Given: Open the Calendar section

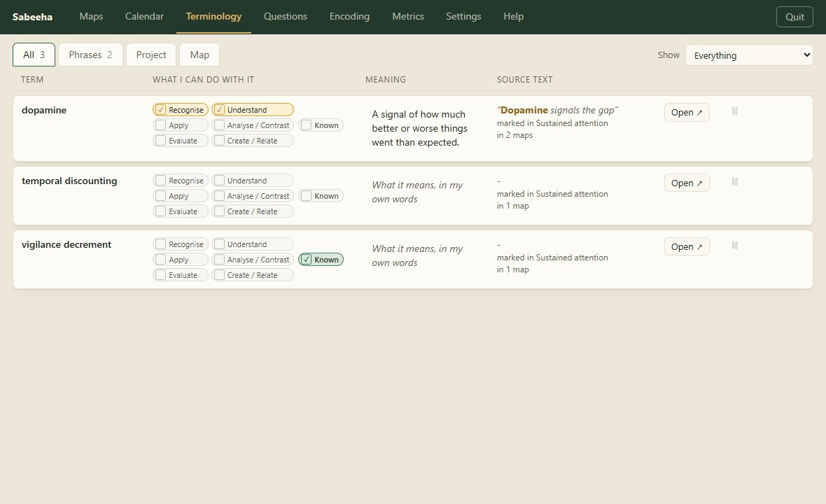Looking at the screenshot, I should (x=144, y=16).
